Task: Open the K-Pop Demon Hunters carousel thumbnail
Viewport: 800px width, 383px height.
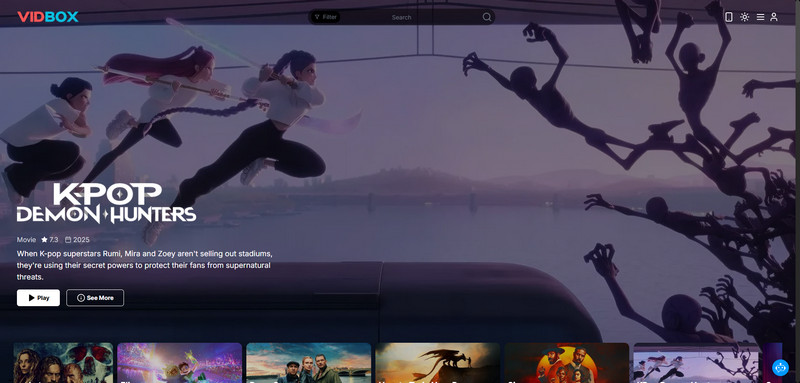Action: pyautogui.click(x=696, y=363)
